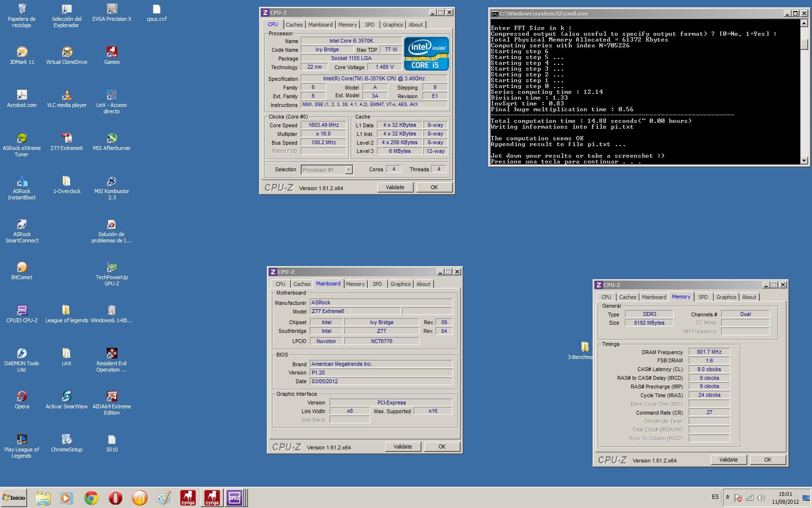Open SPD tab in Memory CPU-Z window

pos(703,297)
